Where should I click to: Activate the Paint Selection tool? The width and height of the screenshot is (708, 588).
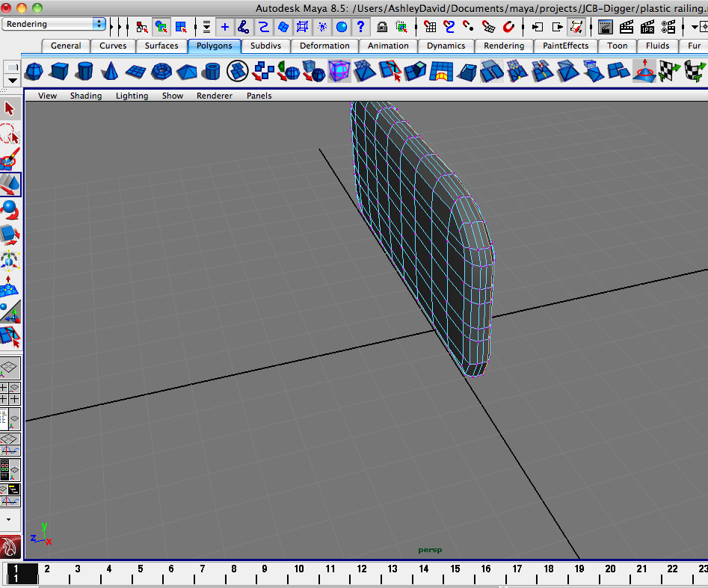[x=10, y=159]
